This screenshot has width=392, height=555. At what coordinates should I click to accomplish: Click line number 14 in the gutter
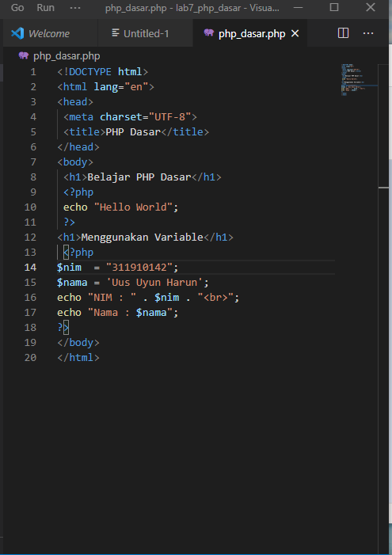click(x=30, y=268)
